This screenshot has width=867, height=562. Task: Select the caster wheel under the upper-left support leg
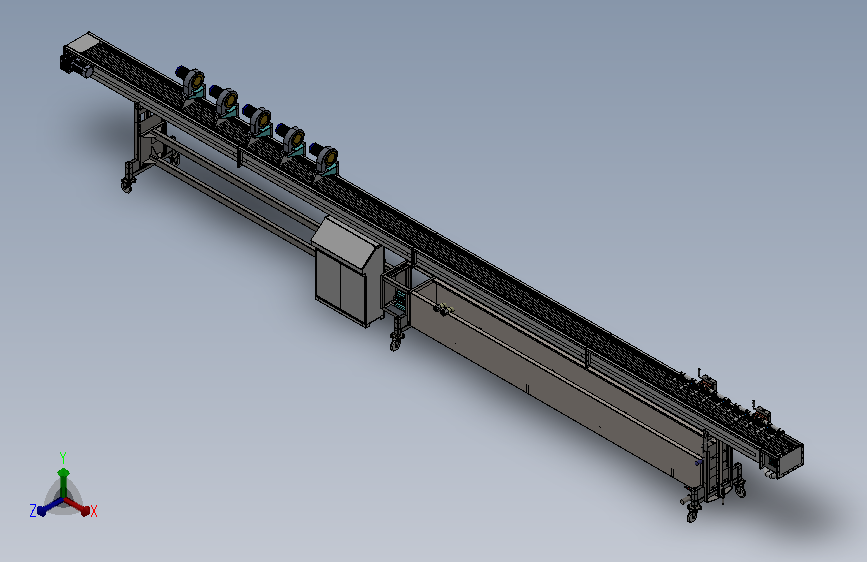(127, 186)
